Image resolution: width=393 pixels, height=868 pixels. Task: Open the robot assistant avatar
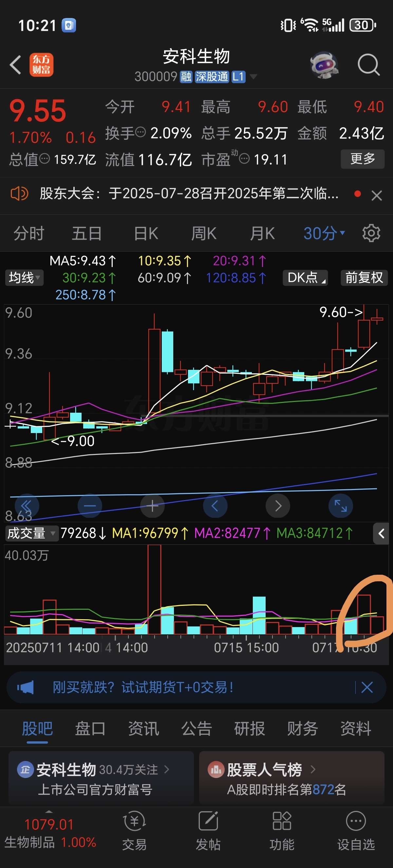pyautogui.click(x=324, y=65)
